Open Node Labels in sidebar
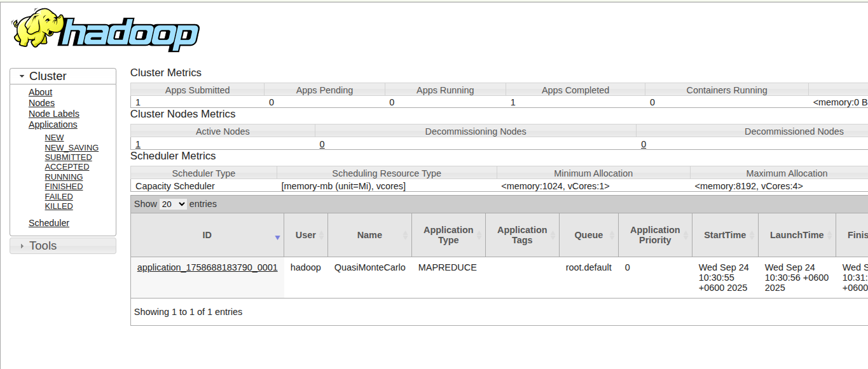The height and width of the screenshot is (369, 868). tap(54, 114)
